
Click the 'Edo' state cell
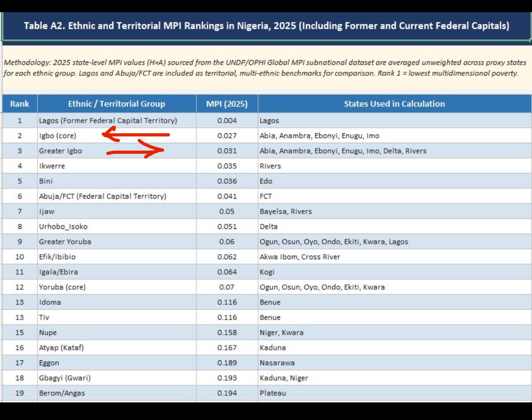394,181
